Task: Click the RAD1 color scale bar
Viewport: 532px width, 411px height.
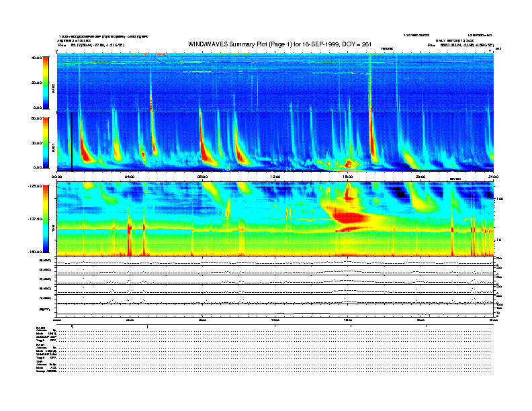Action: click(46, 142)
